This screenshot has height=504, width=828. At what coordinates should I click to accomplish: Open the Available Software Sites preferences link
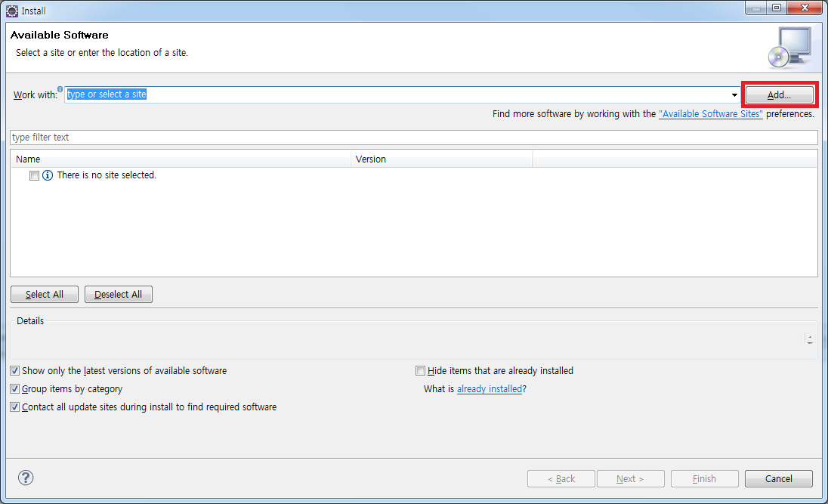click(711, 114)
